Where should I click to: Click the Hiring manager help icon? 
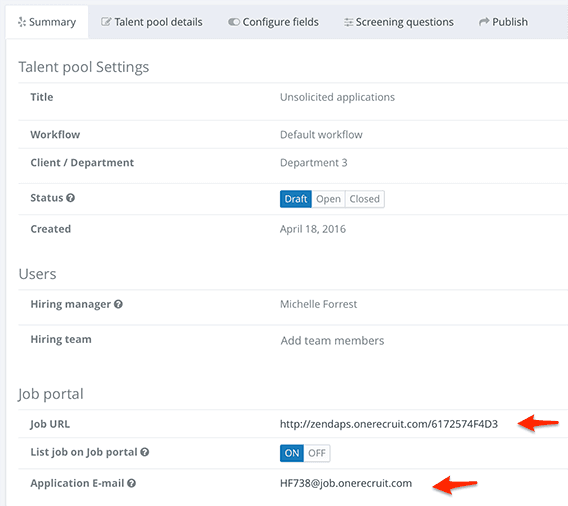(118, 304)
